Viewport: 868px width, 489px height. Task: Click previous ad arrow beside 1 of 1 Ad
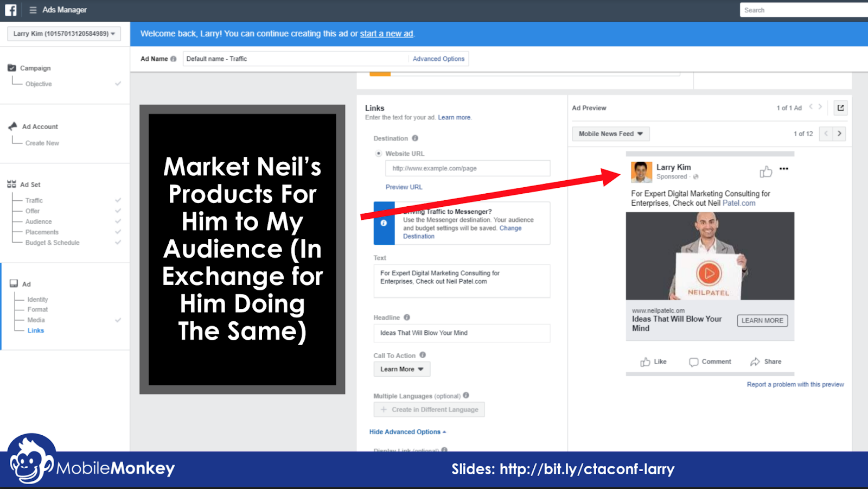pyautogui.click(x=811, y=107)
